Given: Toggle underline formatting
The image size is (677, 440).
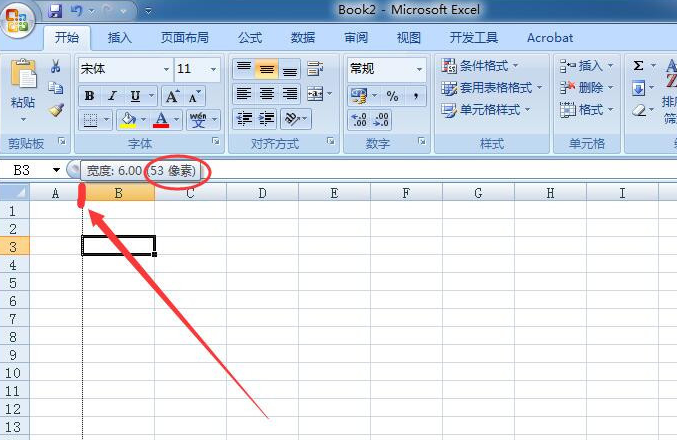Looking at the screenshot, I should (136, 96).
